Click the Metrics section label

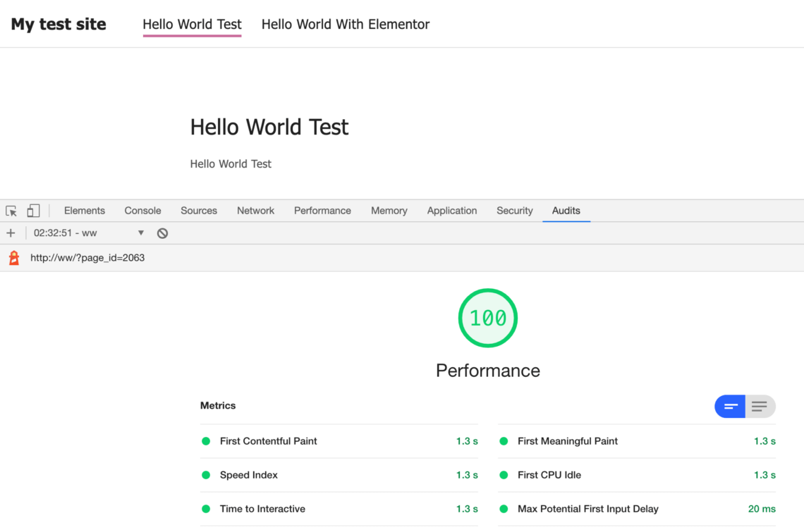[x=218, y=405]
